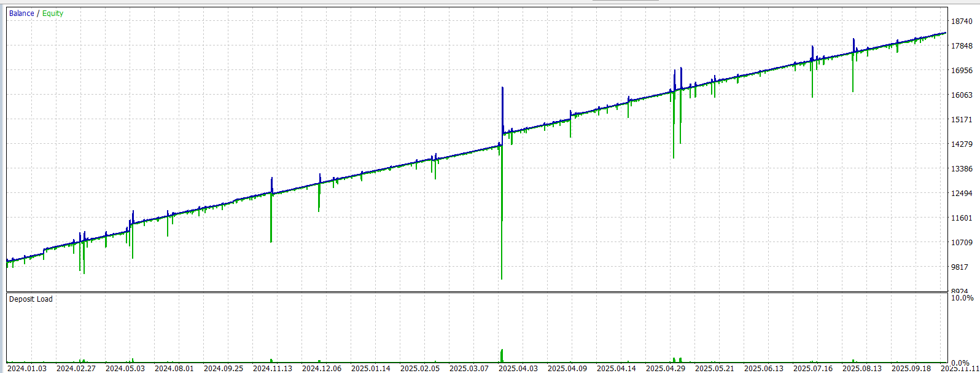Click the 2024.09.25 date label
The image size is (980, 373).
pos(224,369)
